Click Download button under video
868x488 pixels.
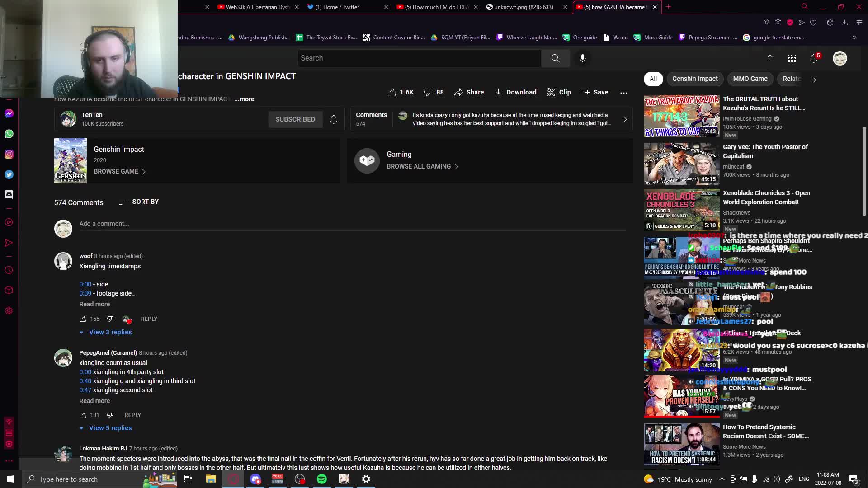515,92
